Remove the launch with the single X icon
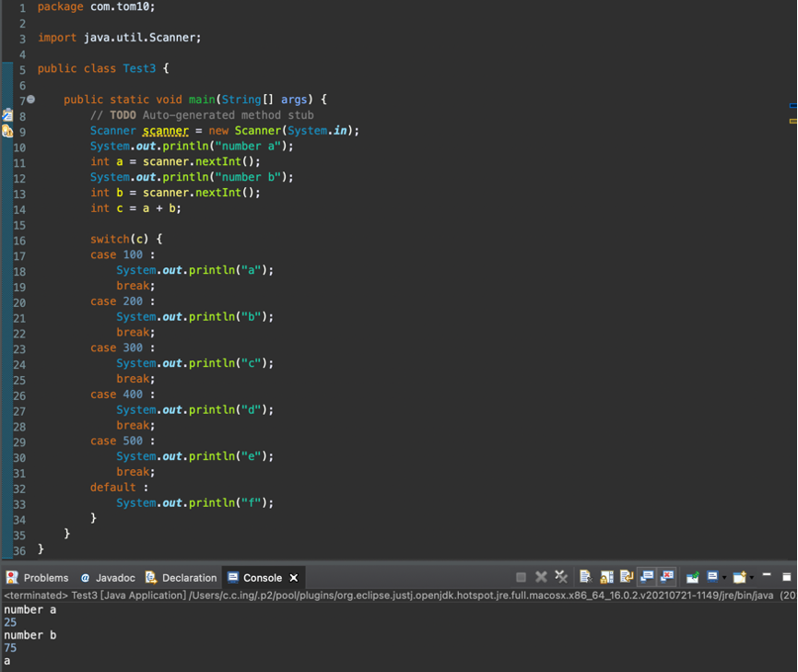This screenshot has width=798, height=672. click(x=541, y=577)
